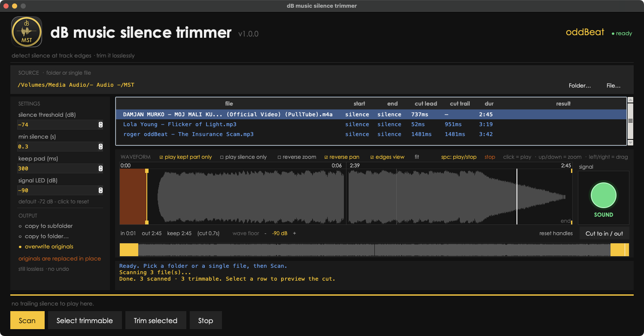Image resolution: width=644 pixels, height=336 pixels.
Task: Click Trim selected button
Action: 155,321
